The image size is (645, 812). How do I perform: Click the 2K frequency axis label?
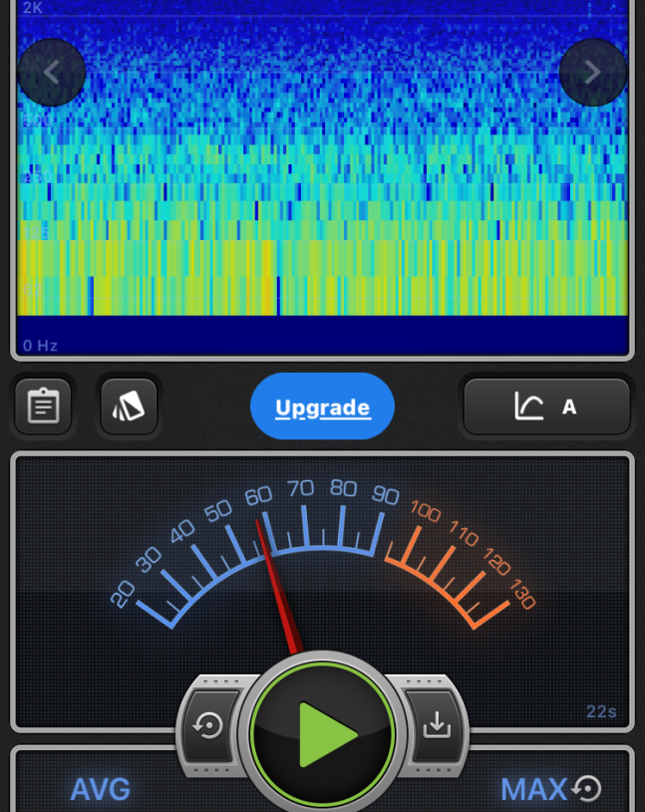point(33,8)
